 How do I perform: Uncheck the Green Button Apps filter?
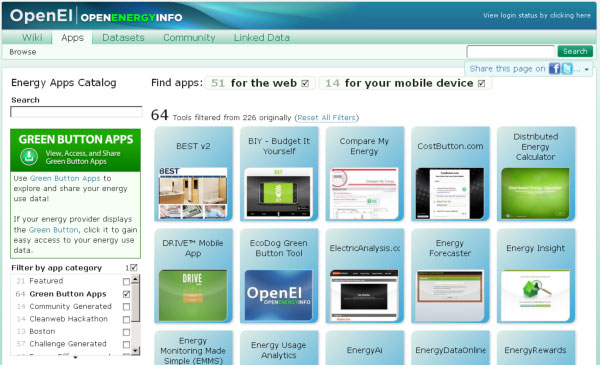click(x=126, y=294)
